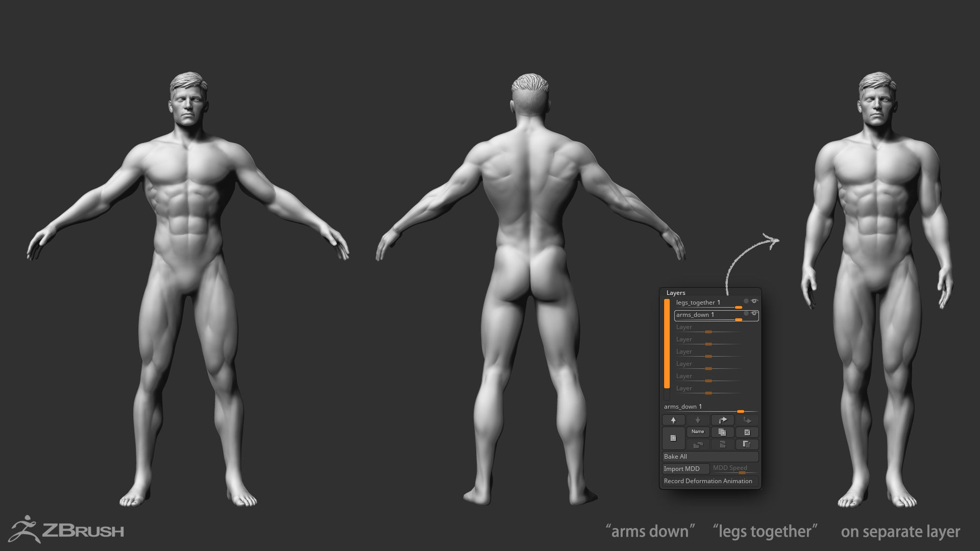Click the dimmed split layer icon
The height and width of the screenshot is (551, 980).
tap(722, 444)
